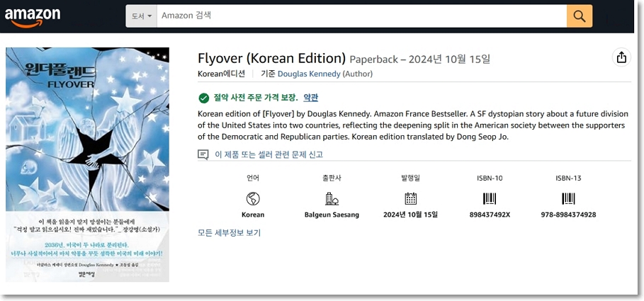This screenshot has width=644, height=301.
Task: Open 모든 세부정보 보기 link
Action: pos(229,233)
